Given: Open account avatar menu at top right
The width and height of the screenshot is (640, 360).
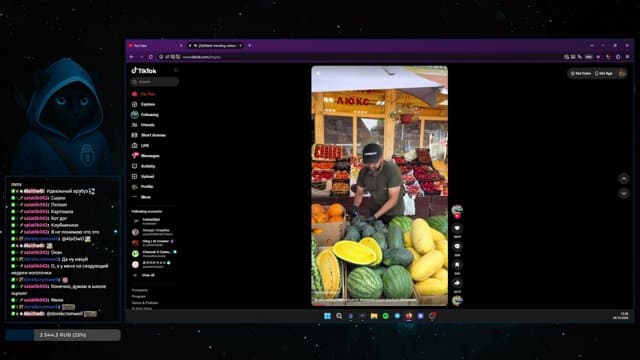Looking at the screenshot, I should pos(622,73).
